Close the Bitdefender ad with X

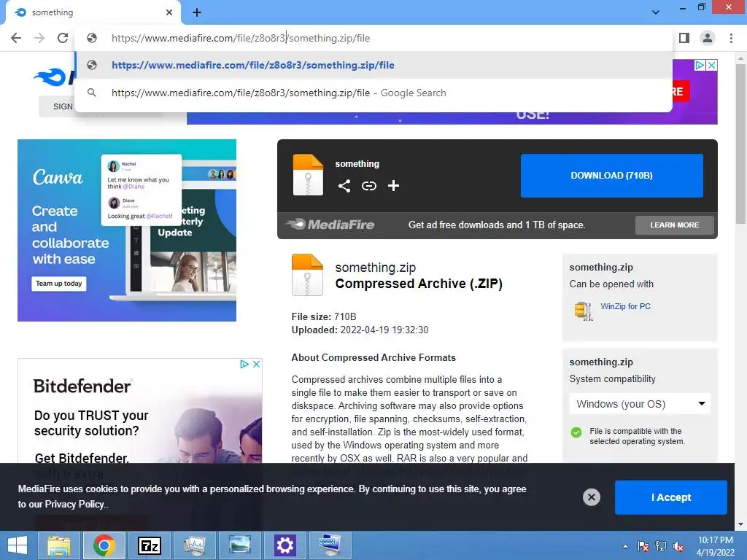click(256, 365)
